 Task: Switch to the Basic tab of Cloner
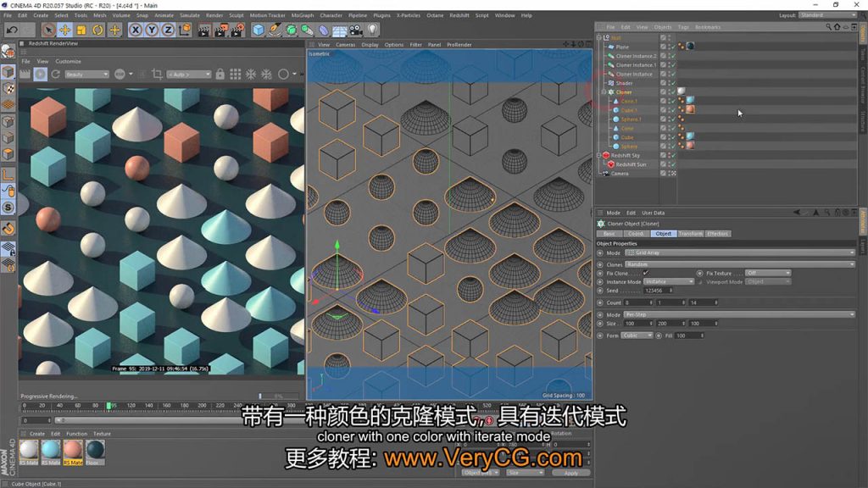coord(609,234)
